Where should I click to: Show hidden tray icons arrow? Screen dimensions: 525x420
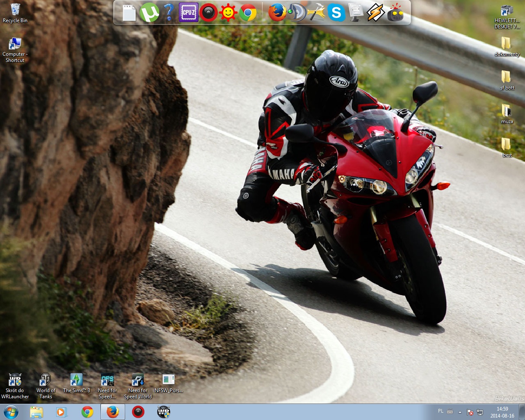pyautogui.click(x=460, y=412)
